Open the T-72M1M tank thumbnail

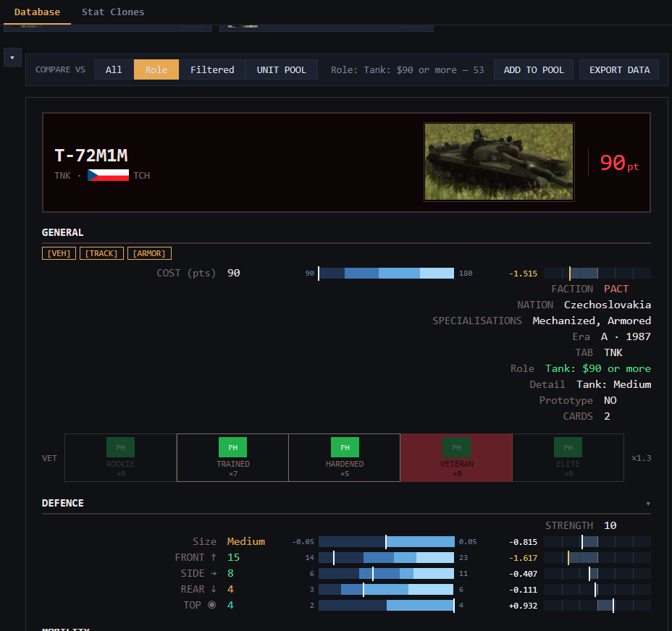[499, 162]
